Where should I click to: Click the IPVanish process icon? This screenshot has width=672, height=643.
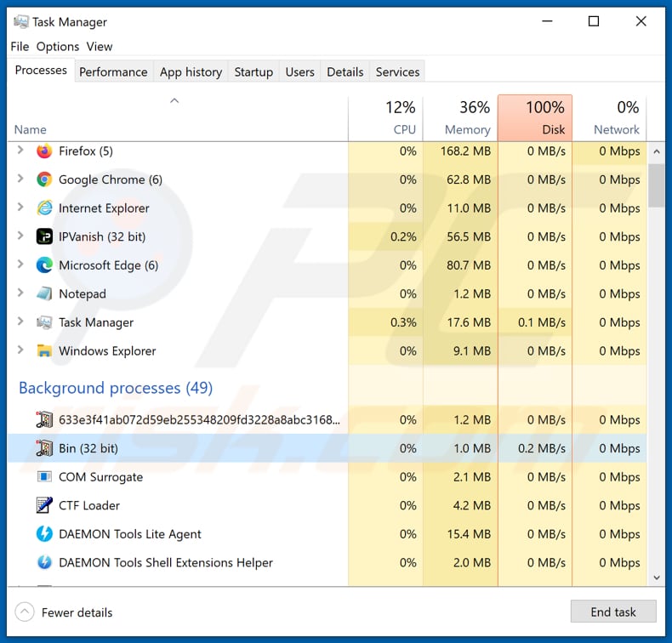point(44,236)
